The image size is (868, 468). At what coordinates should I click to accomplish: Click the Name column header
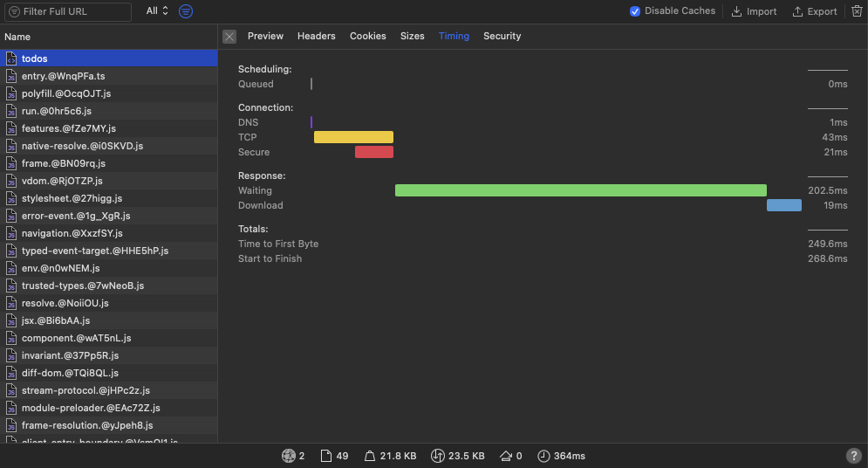(108, 37)
